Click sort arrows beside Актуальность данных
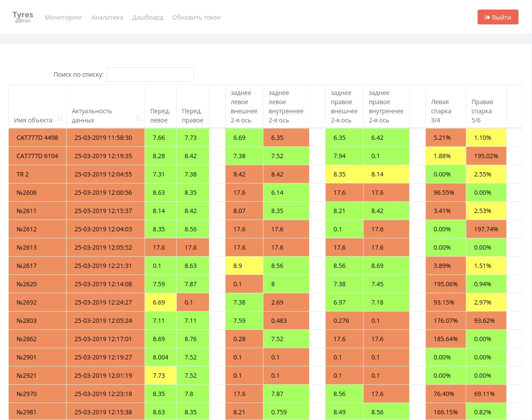 click(138, 119)
